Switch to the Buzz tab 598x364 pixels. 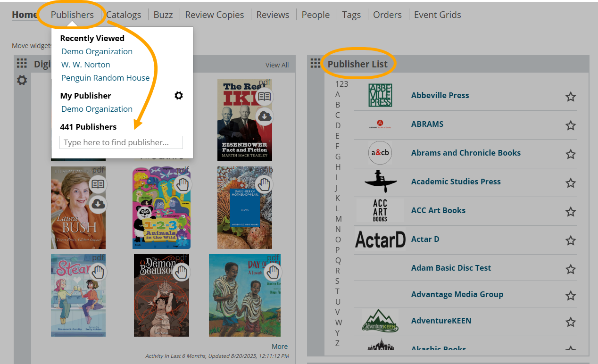pyautogui.click(x=163, y=15)
